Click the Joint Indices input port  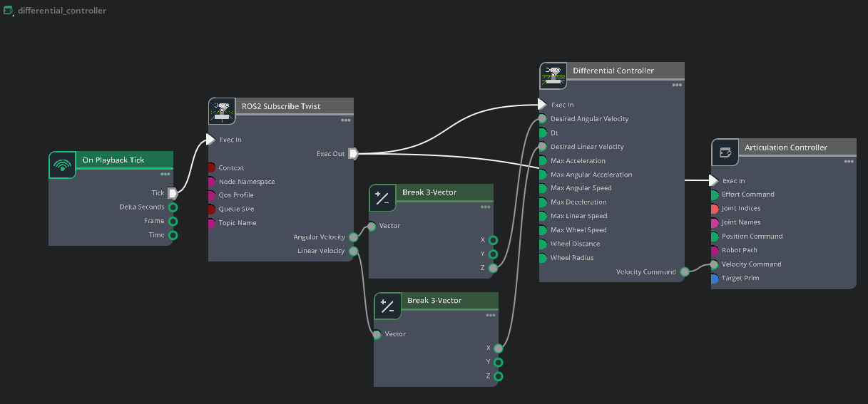tap(715, 209)
